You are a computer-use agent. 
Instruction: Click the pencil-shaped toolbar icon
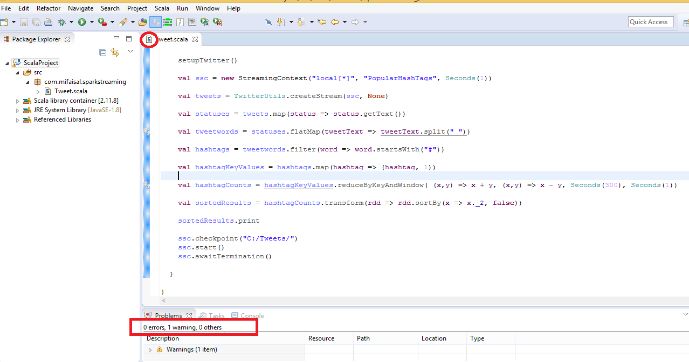point(123,22)
